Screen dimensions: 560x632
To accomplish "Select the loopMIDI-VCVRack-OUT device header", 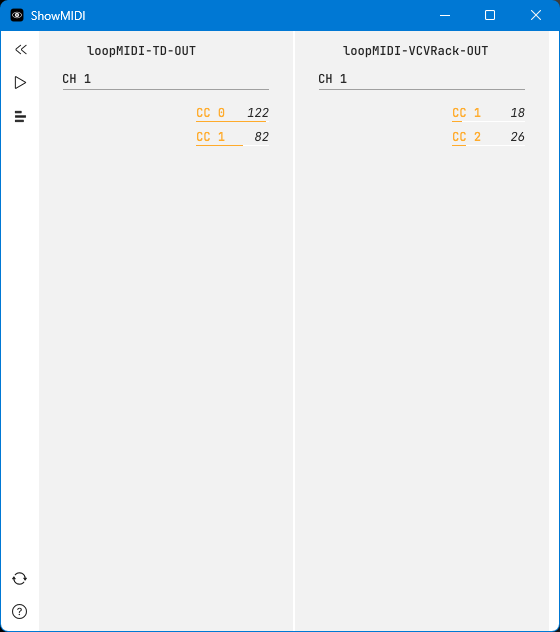I will [415, 51].
